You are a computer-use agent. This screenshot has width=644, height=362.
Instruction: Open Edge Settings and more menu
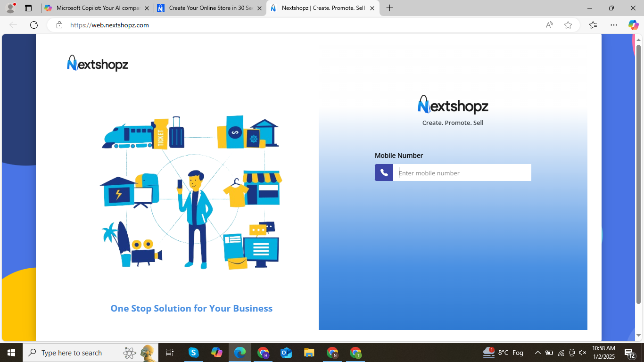pyautogui.click(x=614, y=25)
